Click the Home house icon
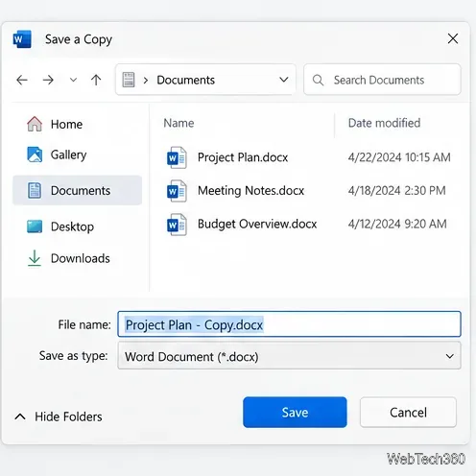Viewport: 476px width, 476px height. 35,124
